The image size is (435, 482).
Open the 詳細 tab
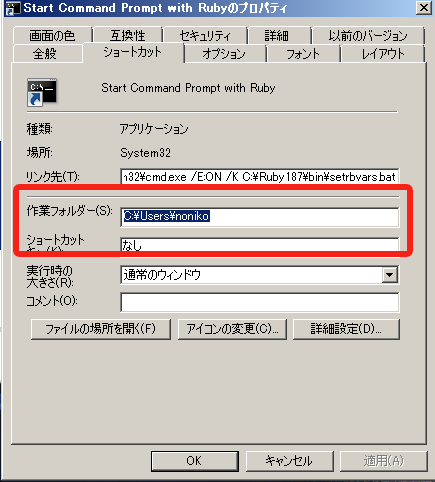(276, 35)
